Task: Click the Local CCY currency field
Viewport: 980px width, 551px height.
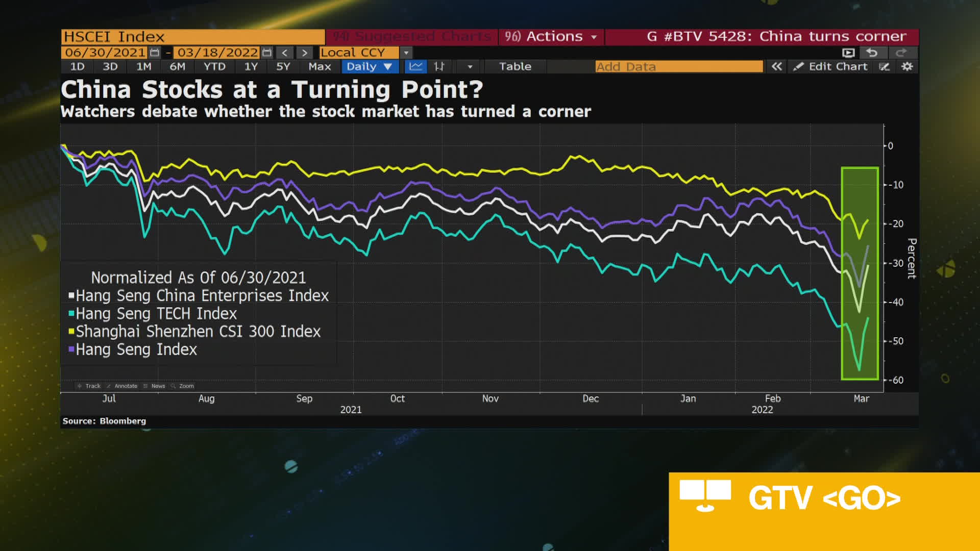Action: pos(358,53)
